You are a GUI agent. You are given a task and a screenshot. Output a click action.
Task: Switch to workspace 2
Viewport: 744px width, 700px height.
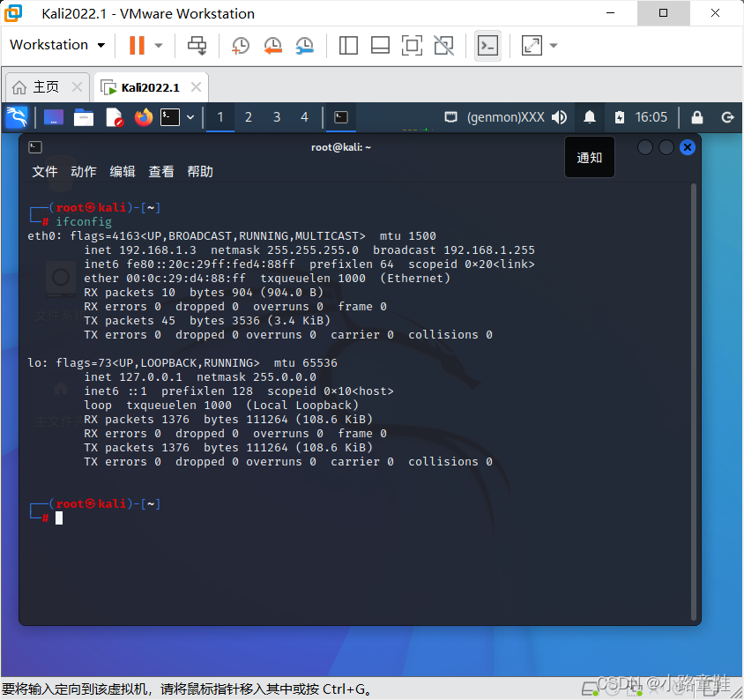click(x=249, y=117)
